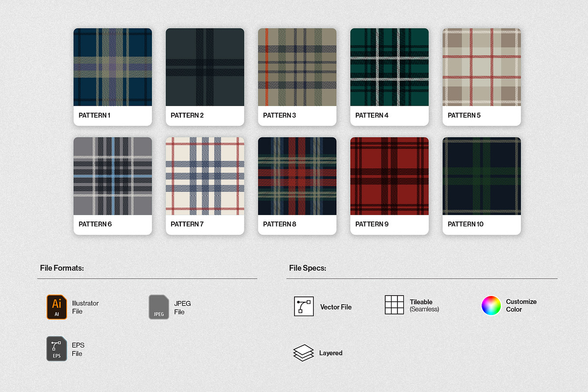
Task: Open the Pattern 1 blue tartan swatch
Action: (112, 68)
